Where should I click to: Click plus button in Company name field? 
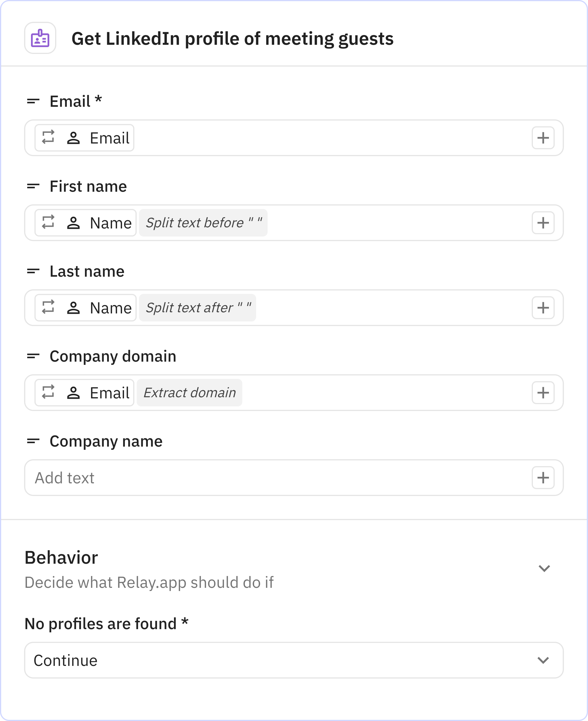[543, 478]
